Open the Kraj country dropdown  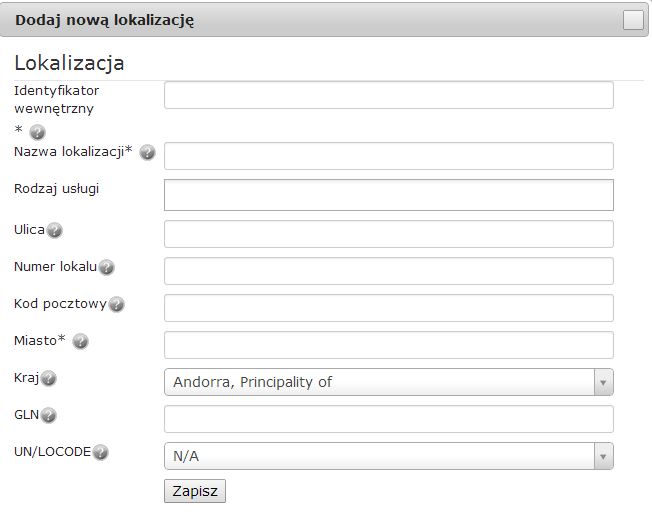pyautogui.click(x=388, y=382)
